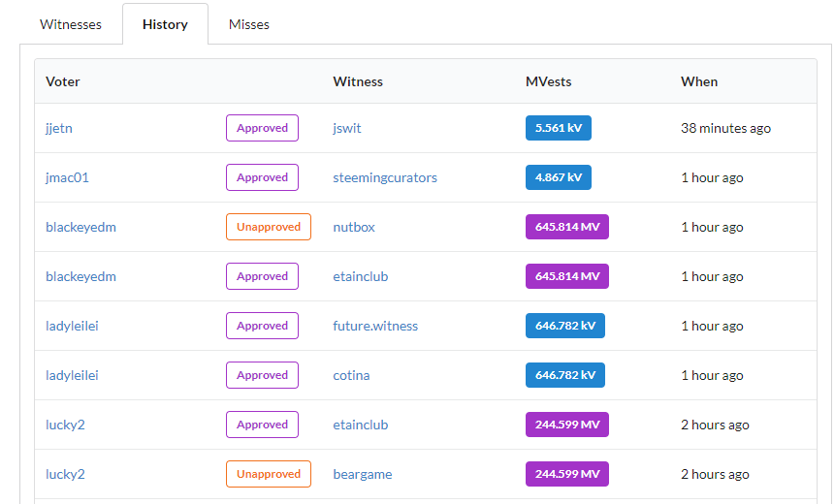Open beargame witness link

[x=363, y=474]
